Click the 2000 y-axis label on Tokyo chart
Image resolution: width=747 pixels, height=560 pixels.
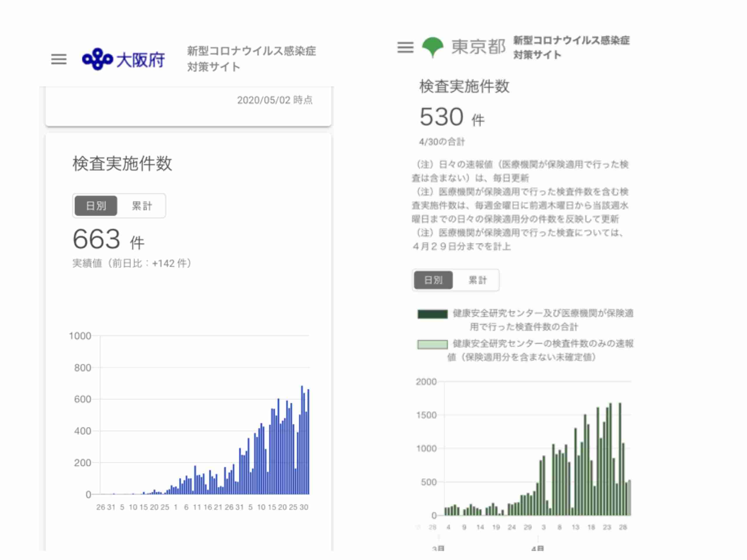click(x=426, y=382)
